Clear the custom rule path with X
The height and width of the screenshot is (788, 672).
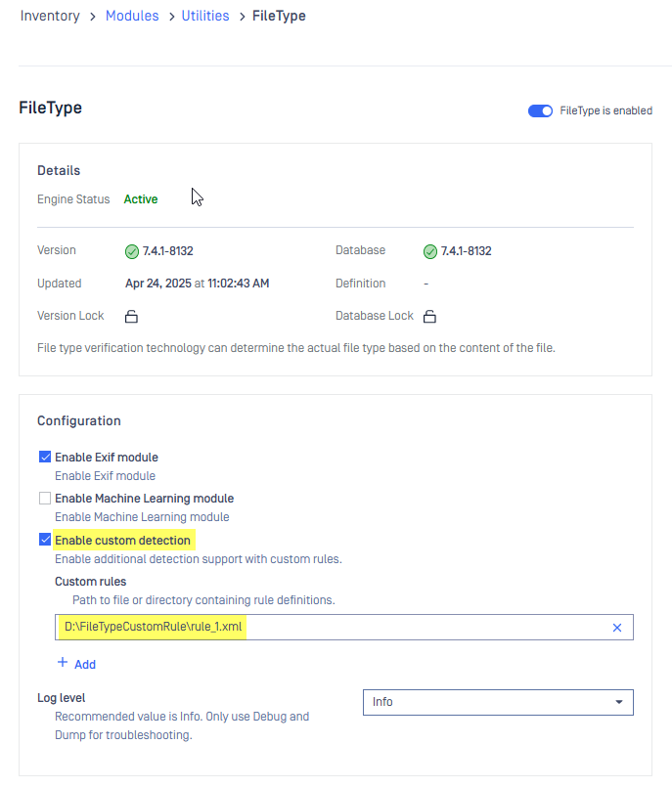point(617,628)
